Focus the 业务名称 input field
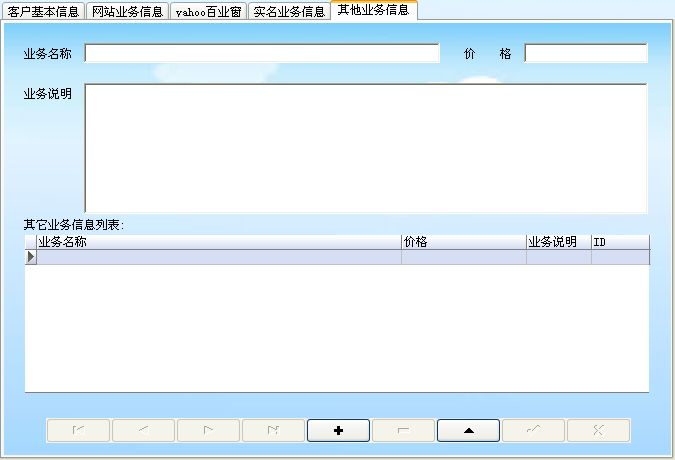 point(262,53)
